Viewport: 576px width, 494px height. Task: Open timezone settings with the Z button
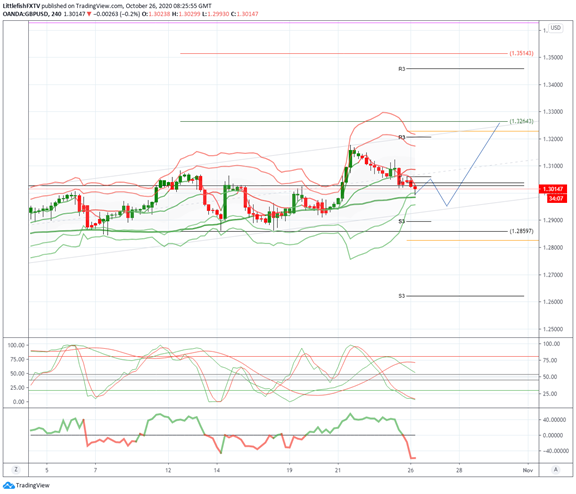(x=16, y=470)
